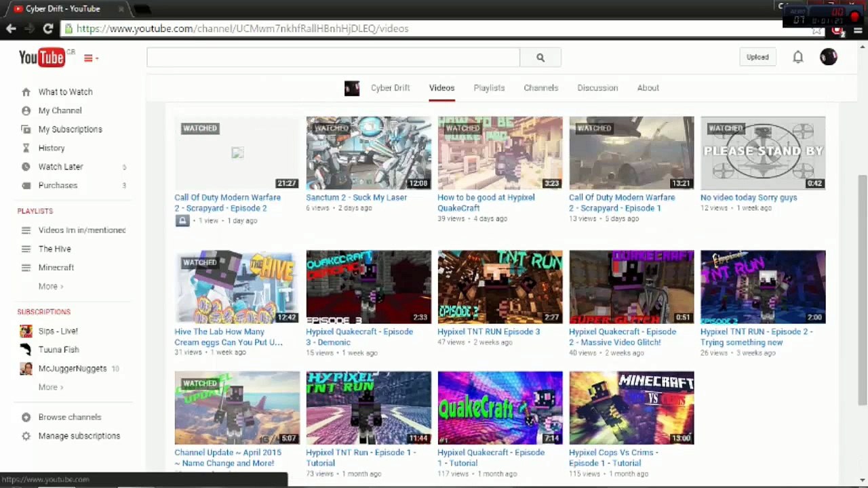The height and width of the screenshot is (488, 868).
Task: Open the Browse channels link
Action: pos(70,418)
